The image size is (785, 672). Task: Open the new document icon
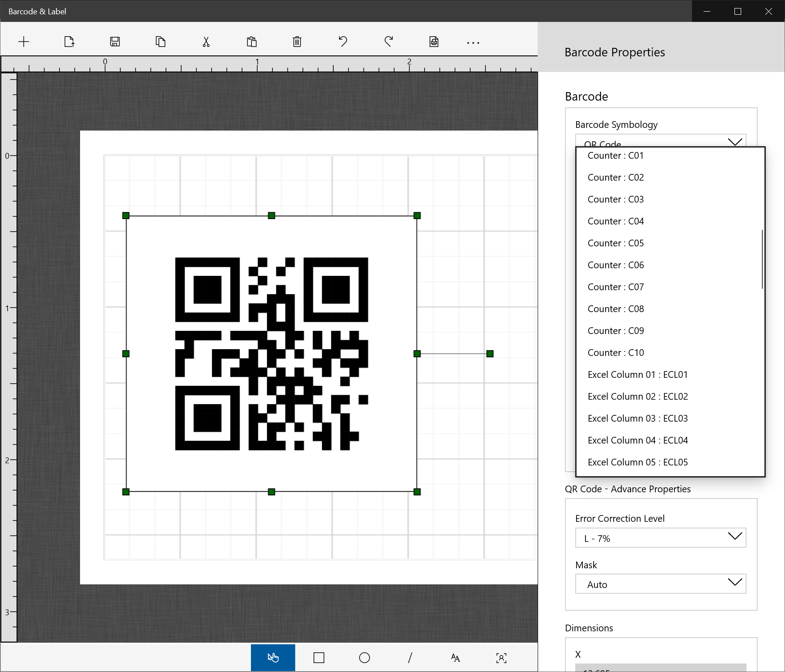point(69,42)
